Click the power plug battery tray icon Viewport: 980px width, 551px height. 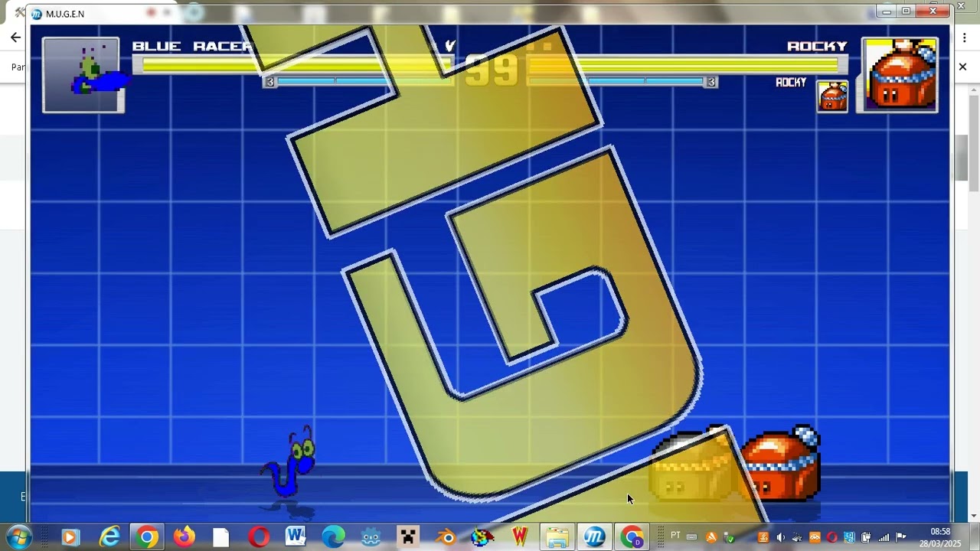point(866,537)
